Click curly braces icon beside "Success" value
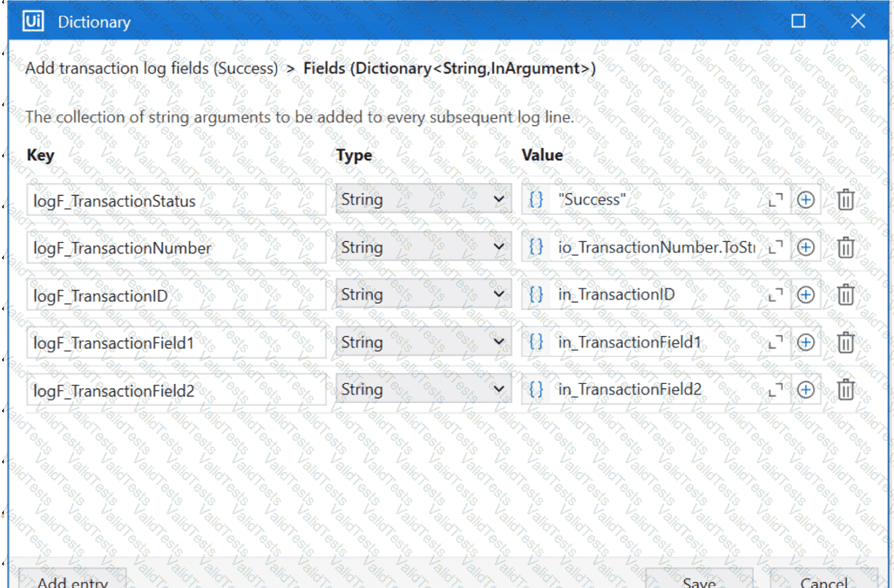The image size is (894, 588). [x=536, y=200]
